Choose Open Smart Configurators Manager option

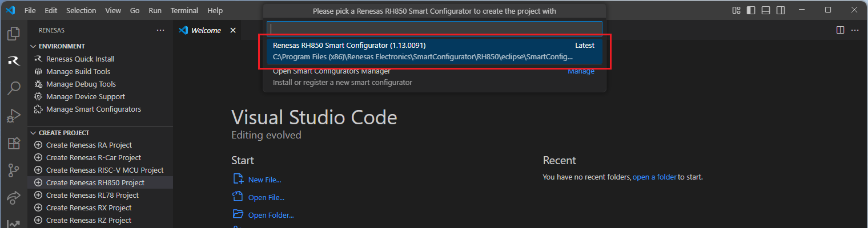[x=435, y=77]
